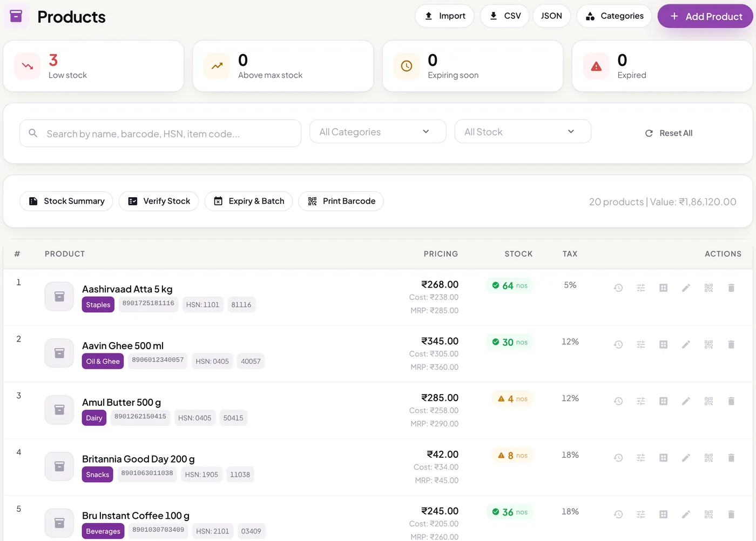The image size is (756, 541).
Task: Open the All Stock filter dropdown
Action: 523,131
